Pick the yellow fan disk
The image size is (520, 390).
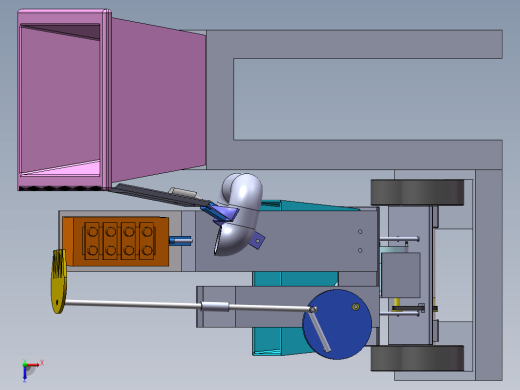click(x=59, y=282)
